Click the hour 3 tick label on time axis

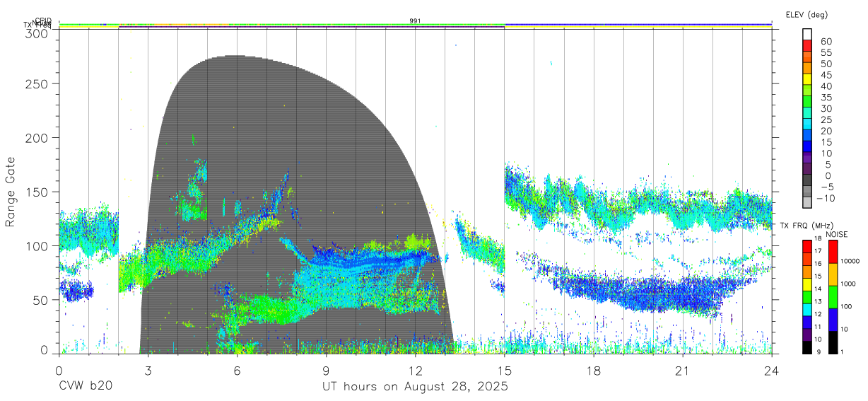pyautogui.click(x=148, y=371)
